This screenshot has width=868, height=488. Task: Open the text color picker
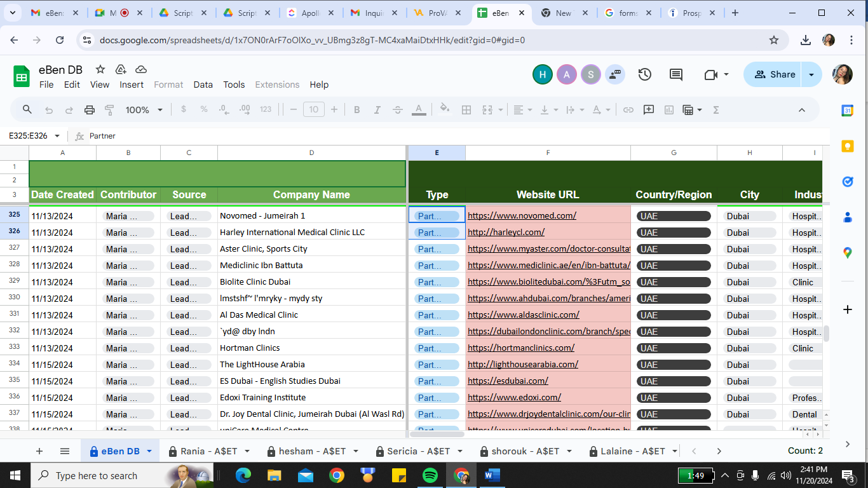click(x=419, y=110)
